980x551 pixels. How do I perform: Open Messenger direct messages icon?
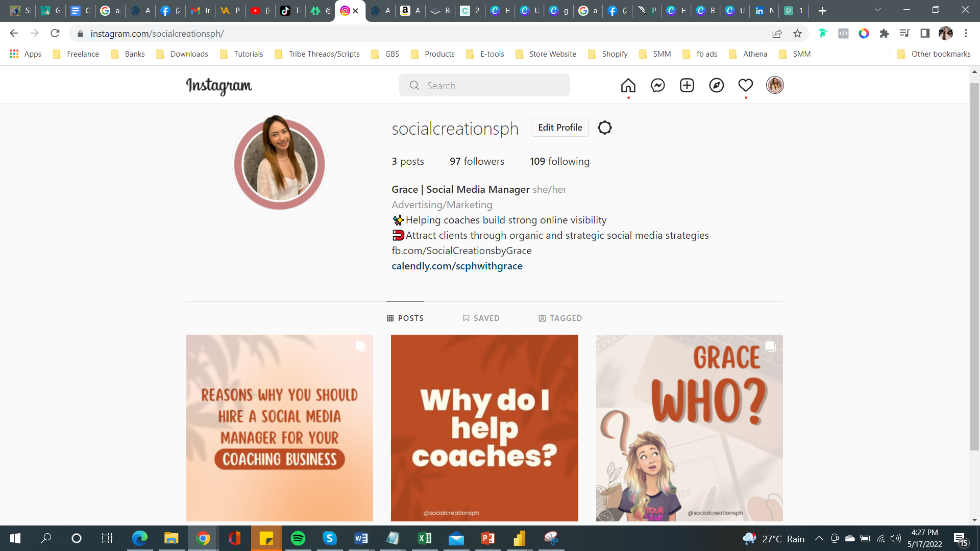pyautogui.click(x=657, y=85)
